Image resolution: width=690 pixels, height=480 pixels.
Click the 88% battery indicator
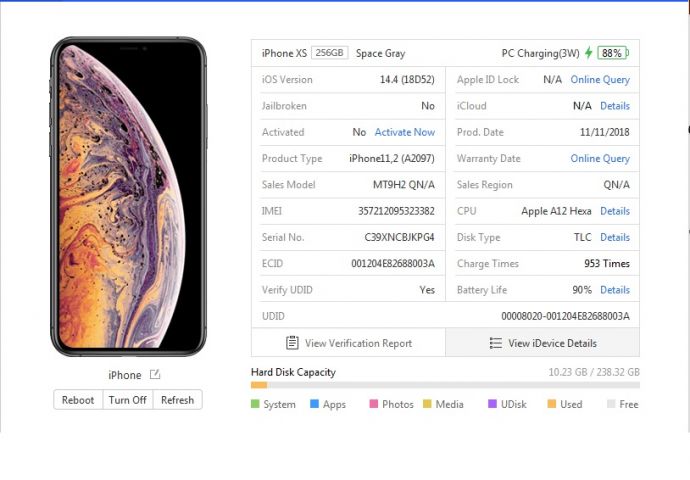click(613, 53)
